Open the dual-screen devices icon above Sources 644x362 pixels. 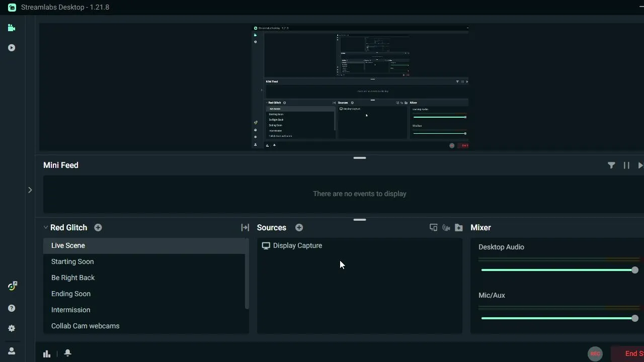point(433,228)
